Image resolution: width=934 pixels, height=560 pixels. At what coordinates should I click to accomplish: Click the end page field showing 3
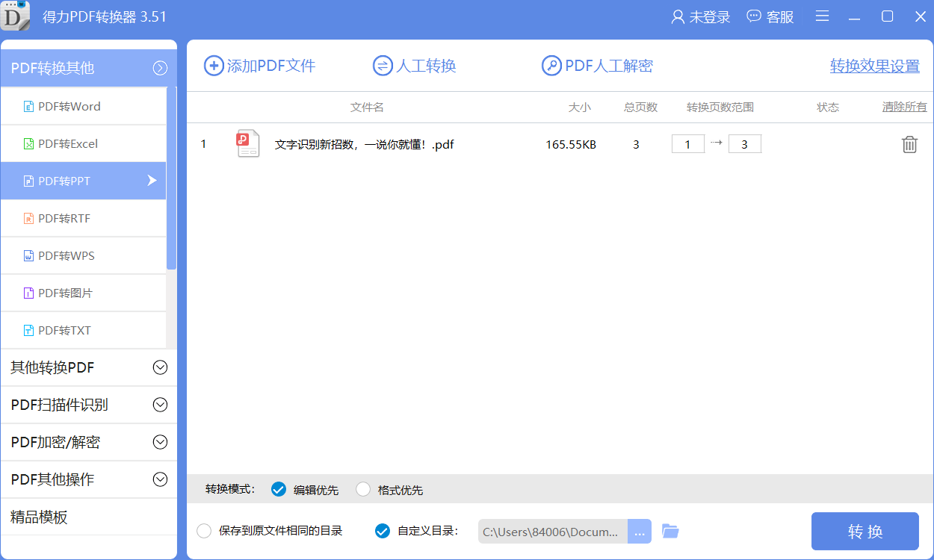745,144
